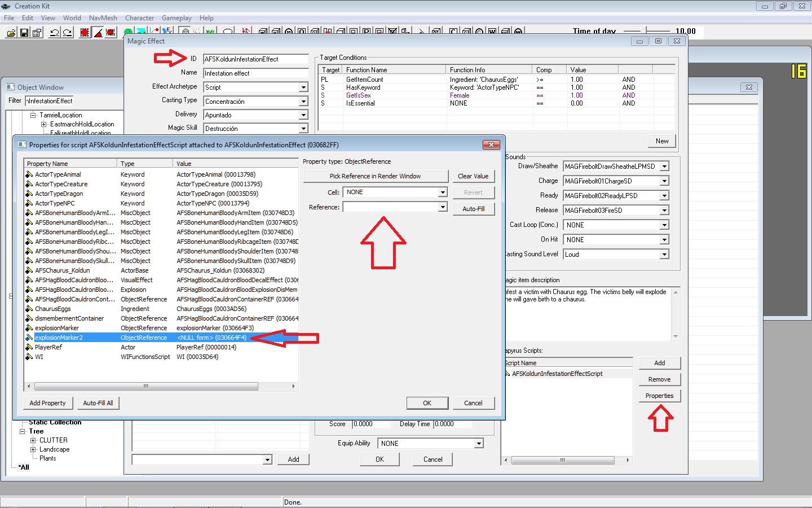The image size is (812, 508).
Task: Toggle the Snap to Grid toolbar icon
Action: click(85, 33)
